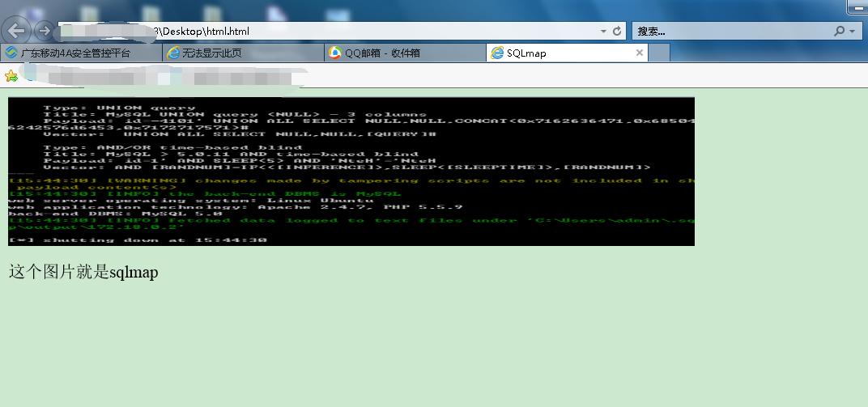Open the address bar dropdown arrow

pyautogui.click(x=603, y=32)
